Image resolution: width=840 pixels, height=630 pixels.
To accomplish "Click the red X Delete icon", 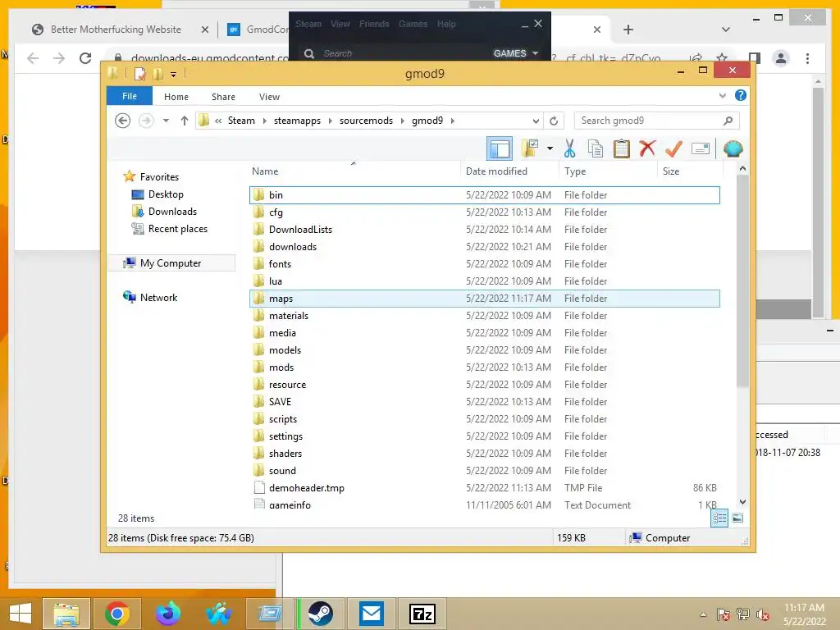I will (647, 148).
